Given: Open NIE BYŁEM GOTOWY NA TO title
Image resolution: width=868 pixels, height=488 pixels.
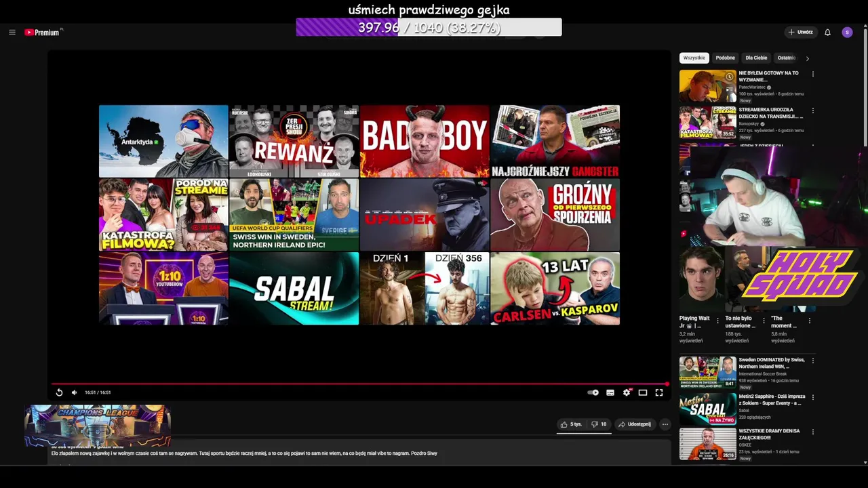Looking at the screenshot, I should point(769,76).
